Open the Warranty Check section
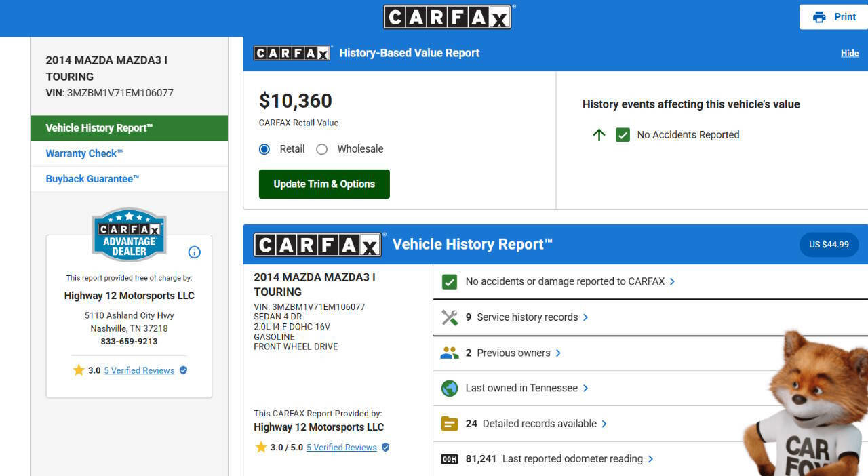The height and width of the screenshot is (476, 868). [x=83, y=153]
